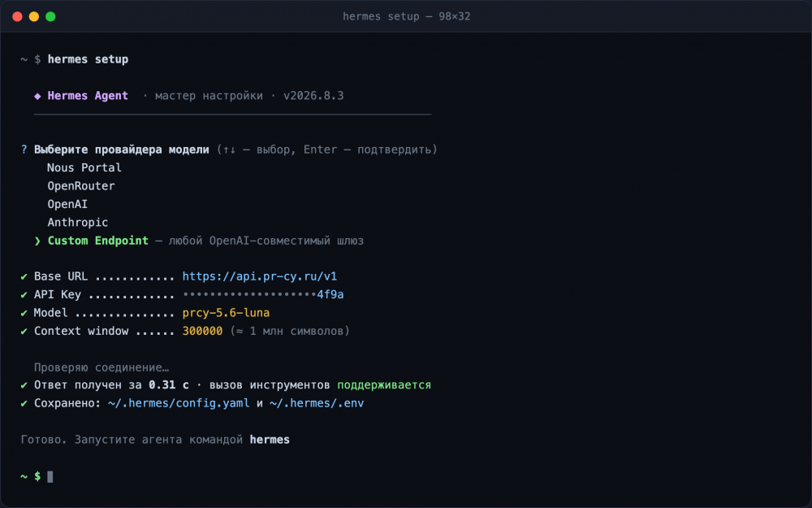Click the 'Проверяю соединение…' status line
Screen dimensions: 812x508
pos(101,367)
